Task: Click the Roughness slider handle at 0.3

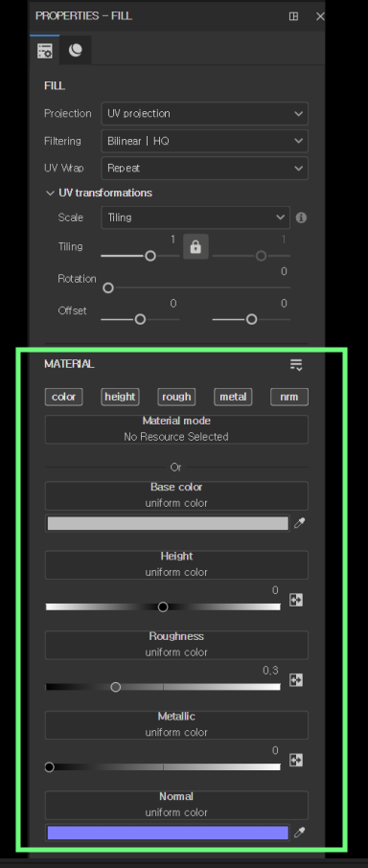Action: 116,687
